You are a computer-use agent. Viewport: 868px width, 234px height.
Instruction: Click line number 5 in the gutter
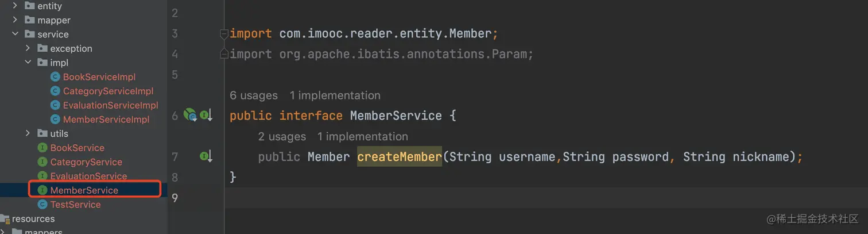175,75
